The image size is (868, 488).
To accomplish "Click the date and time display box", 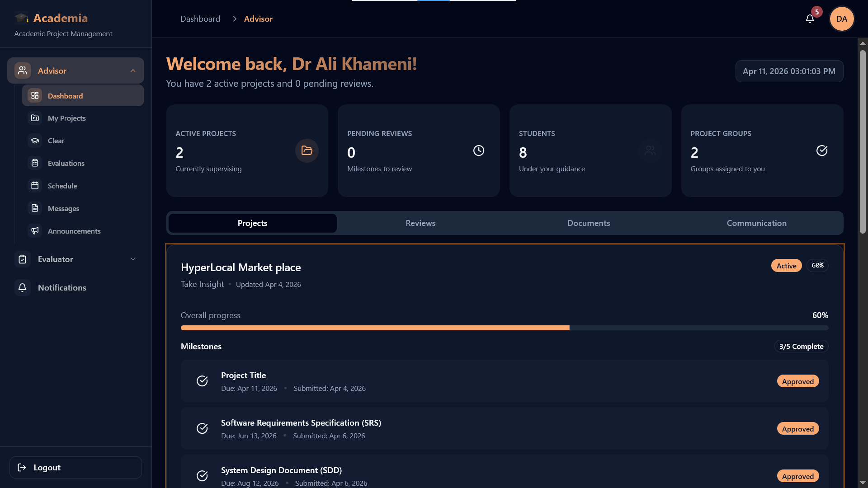I will pos(789,71).
